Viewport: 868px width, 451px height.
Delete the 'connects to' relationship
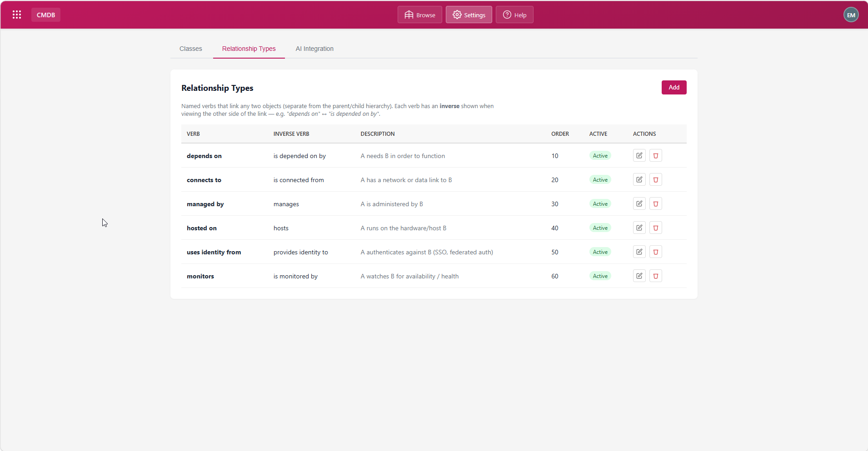pos(655,179)
